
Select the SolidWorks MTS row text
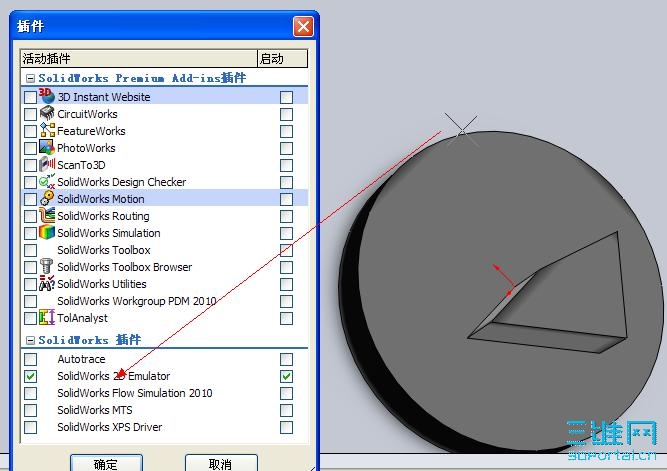tap(95, 410)
